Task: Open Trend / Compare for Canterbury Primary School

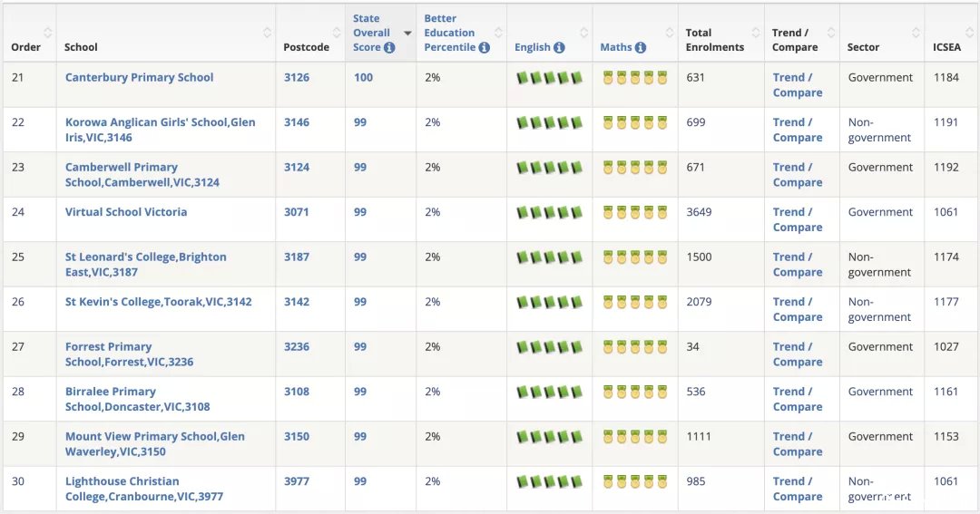Action: [x=798, y=85]
